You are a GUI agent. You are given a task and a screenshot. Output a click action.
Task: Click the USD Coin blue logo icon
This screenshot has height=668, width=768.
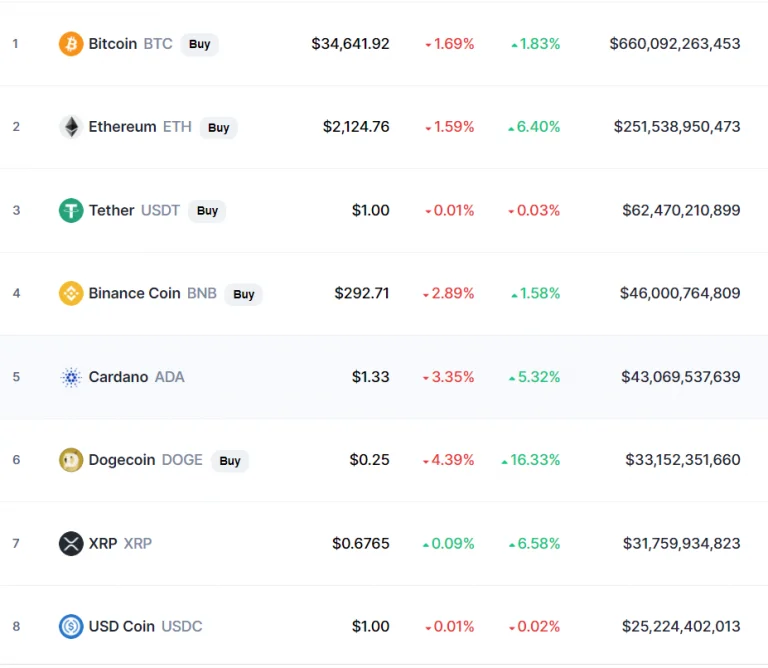71,626
